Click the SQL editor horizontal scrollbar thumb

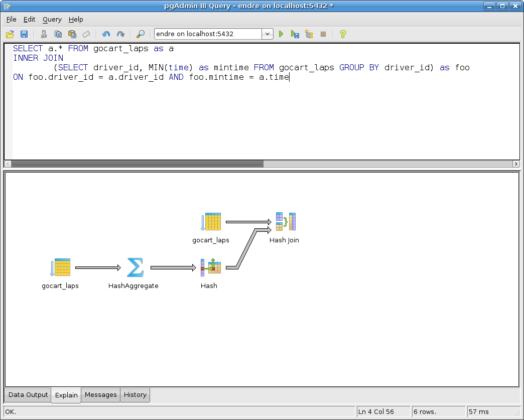[137, 164]
